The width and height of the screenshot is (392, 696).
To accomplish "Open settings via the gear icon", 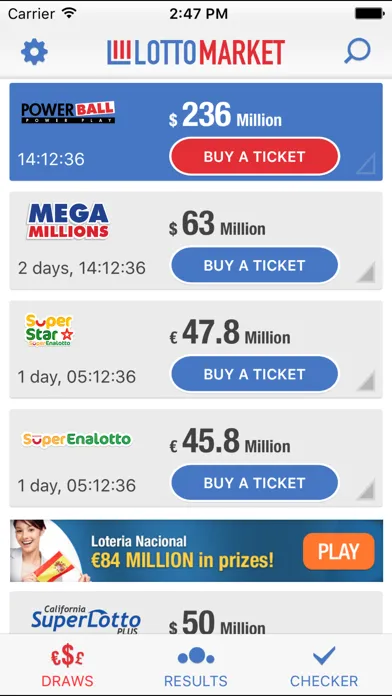I will pos(34,52).
